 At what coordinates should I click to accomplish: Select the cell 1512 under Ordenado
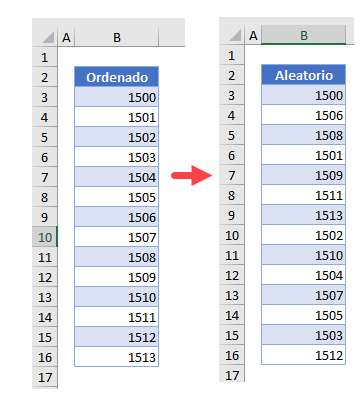pos(117,337)
